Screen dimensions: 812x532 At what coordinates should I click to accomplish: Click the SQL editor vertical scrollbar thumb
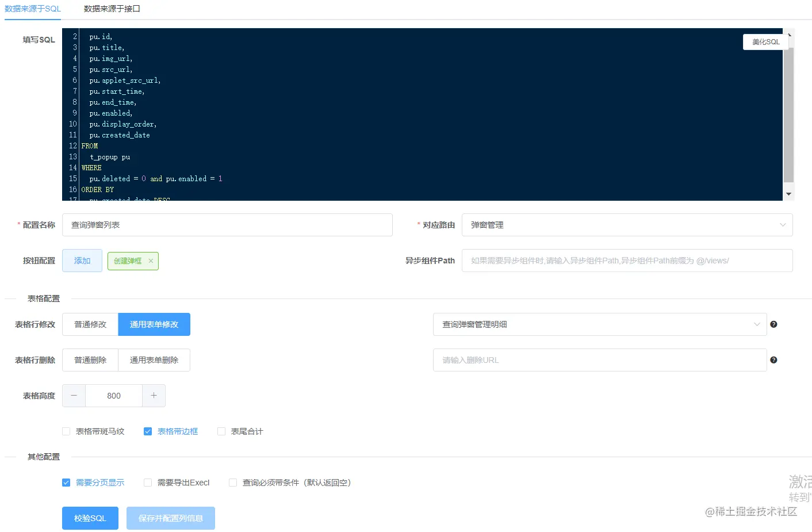[788, 115]
